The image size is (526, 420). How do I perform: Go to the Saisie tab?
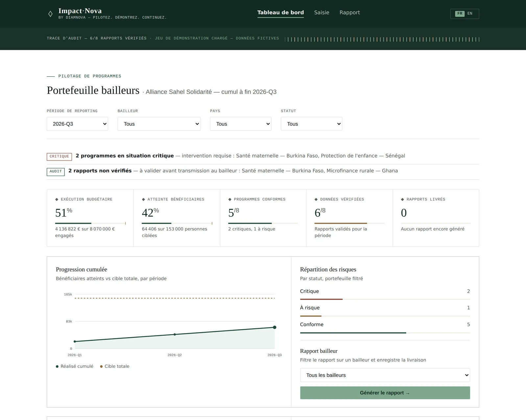coord(322,12)
